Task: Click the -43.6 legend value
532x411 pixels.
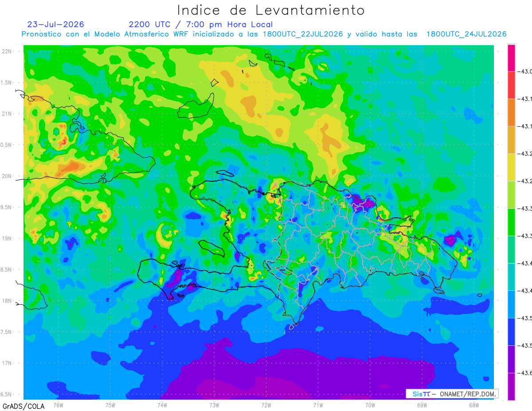Action: point(525,372)
